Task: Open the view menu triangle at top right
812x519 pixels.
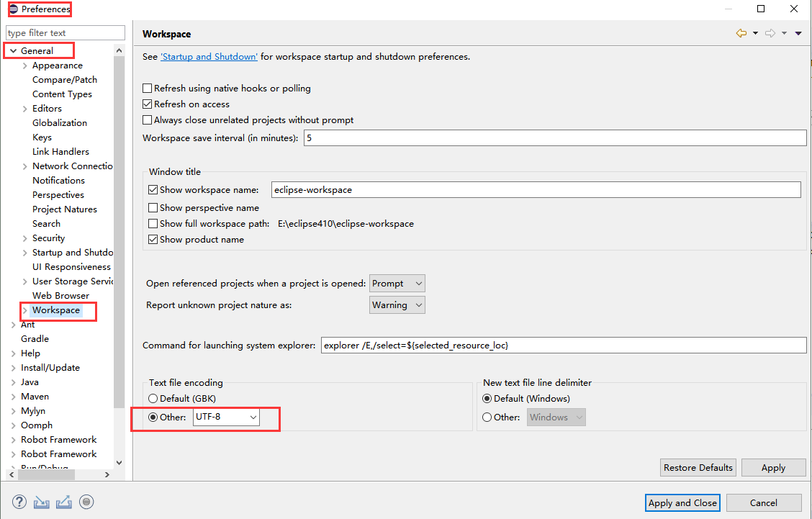Action: 798,33
